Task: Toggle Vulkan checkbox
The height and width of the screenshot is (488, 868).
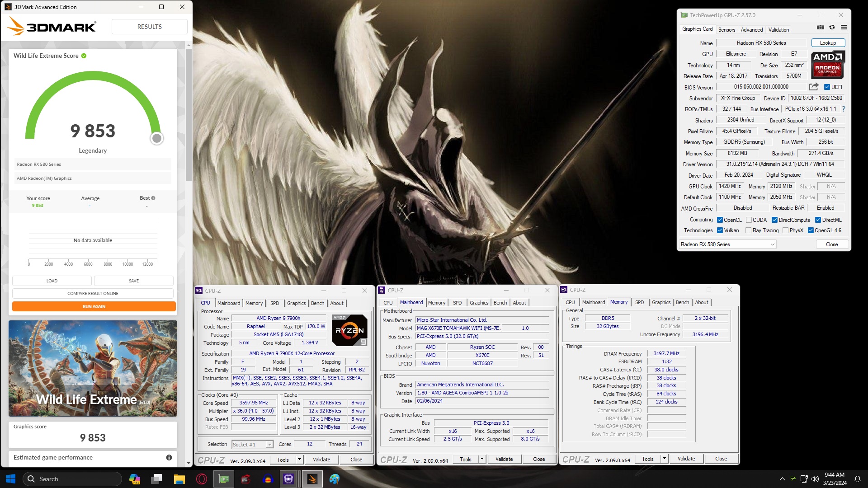Action: tap(720, 230)
